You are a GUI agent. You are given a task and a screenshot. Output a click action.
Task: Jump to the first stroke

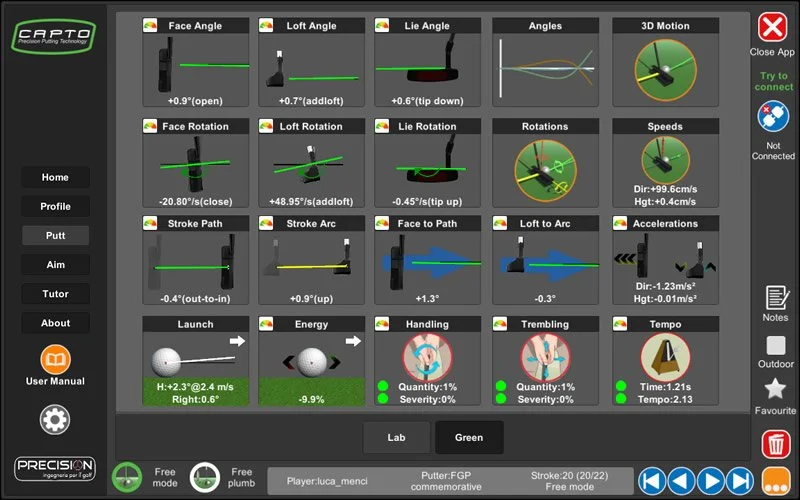click(652, 481)
